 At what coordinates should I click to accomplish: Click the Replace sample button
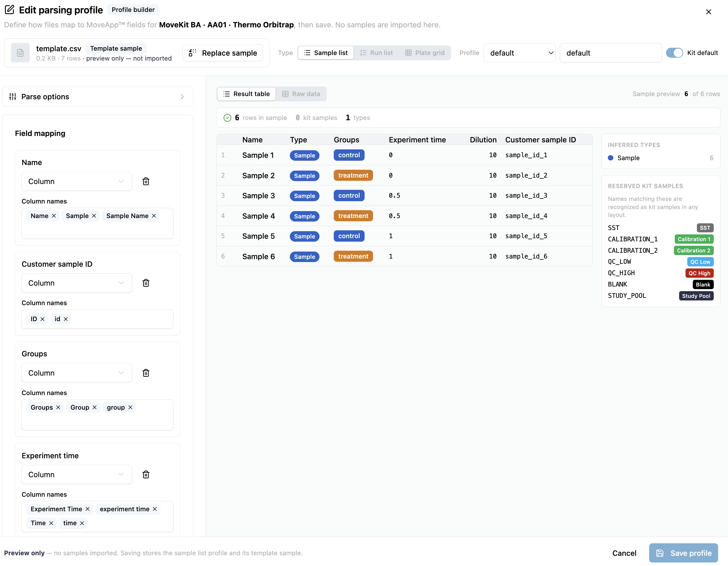(223, 53)
